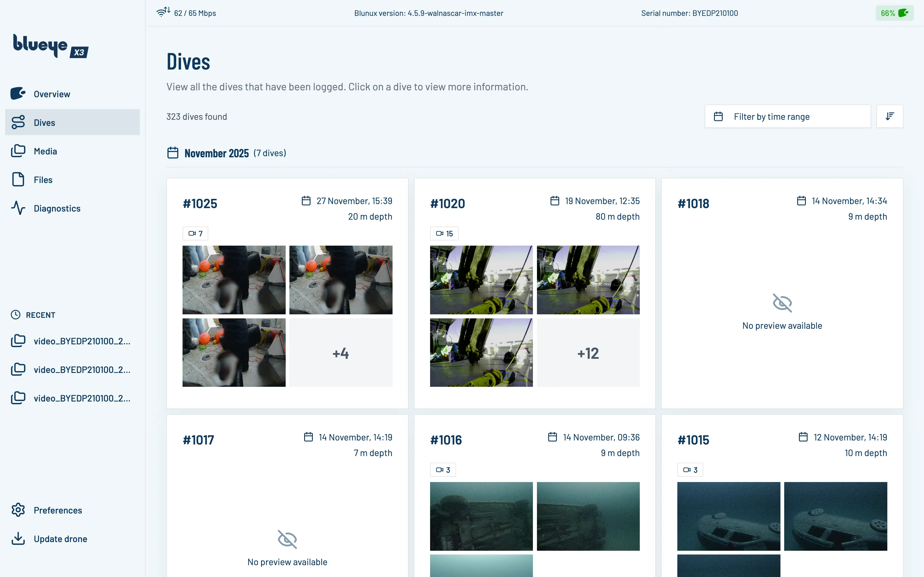
Task: Open Preferences
Action: 72,510
